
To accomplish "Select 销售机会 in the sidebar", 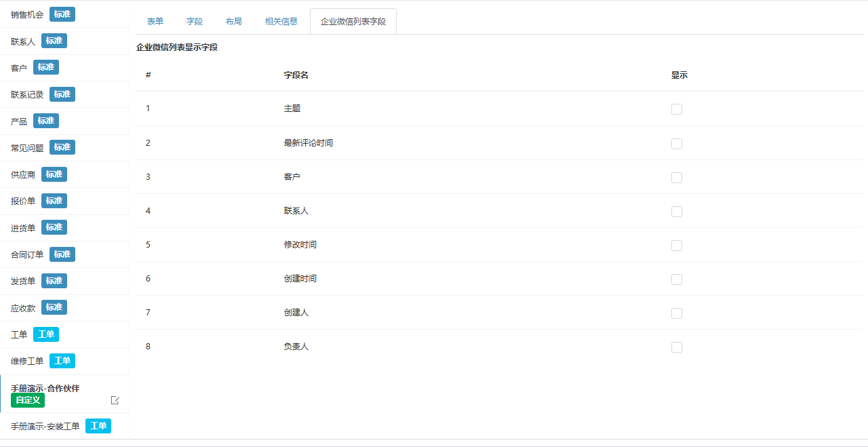I will tap(27, 14).
